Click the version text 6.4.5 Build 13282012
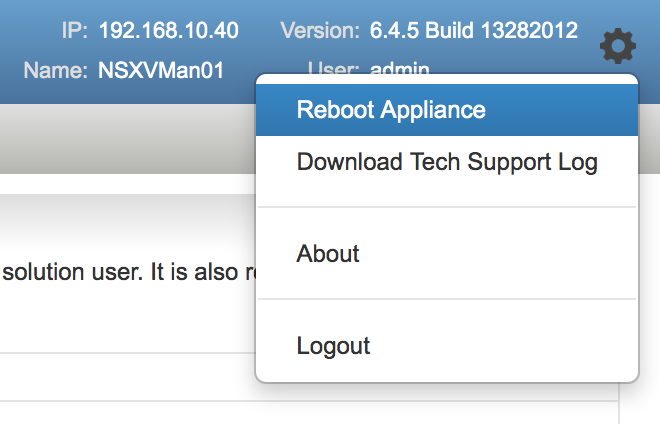 tap(474, 30)
